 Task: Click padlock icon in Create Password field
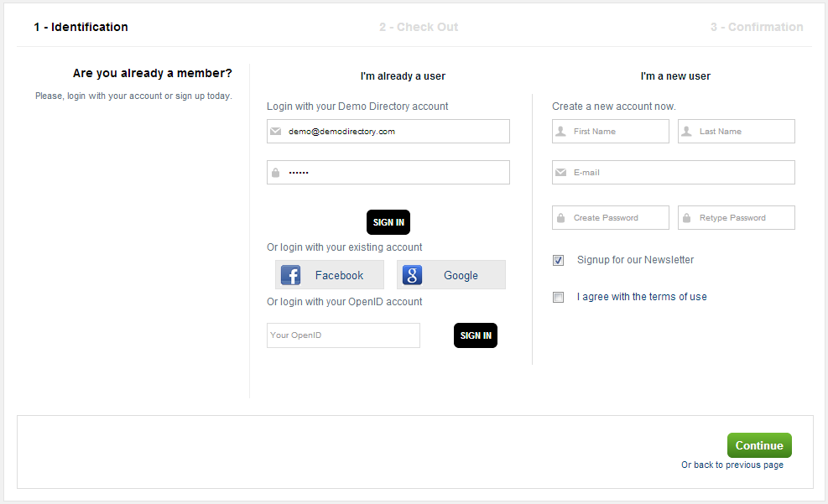point(560,218)
